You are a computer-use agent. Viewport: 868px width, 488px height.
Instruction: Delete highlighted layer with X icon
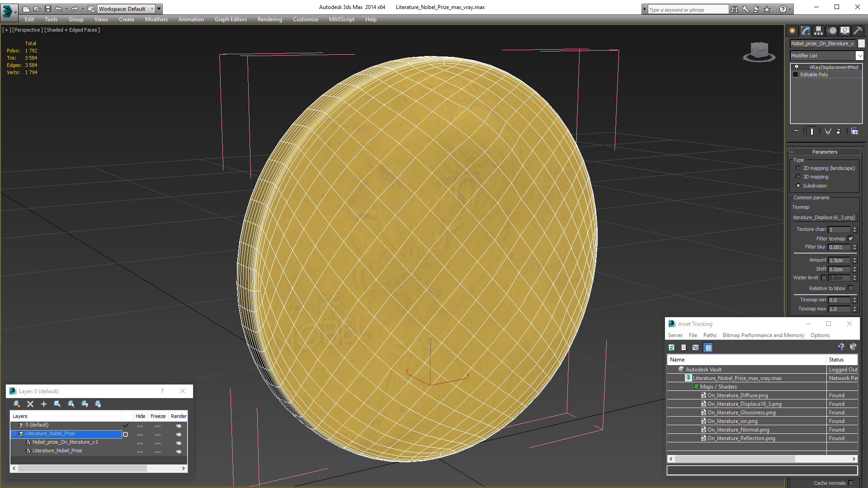30,404
